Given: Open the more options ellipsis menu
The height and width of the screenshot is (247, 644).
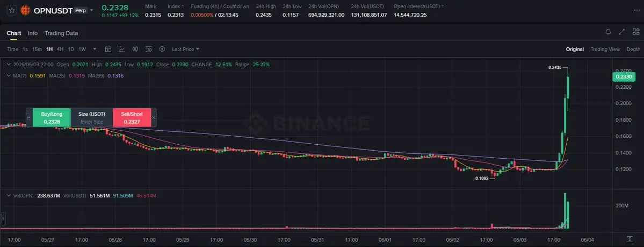Looking at the screenshot, I should [x=636, y=10].
